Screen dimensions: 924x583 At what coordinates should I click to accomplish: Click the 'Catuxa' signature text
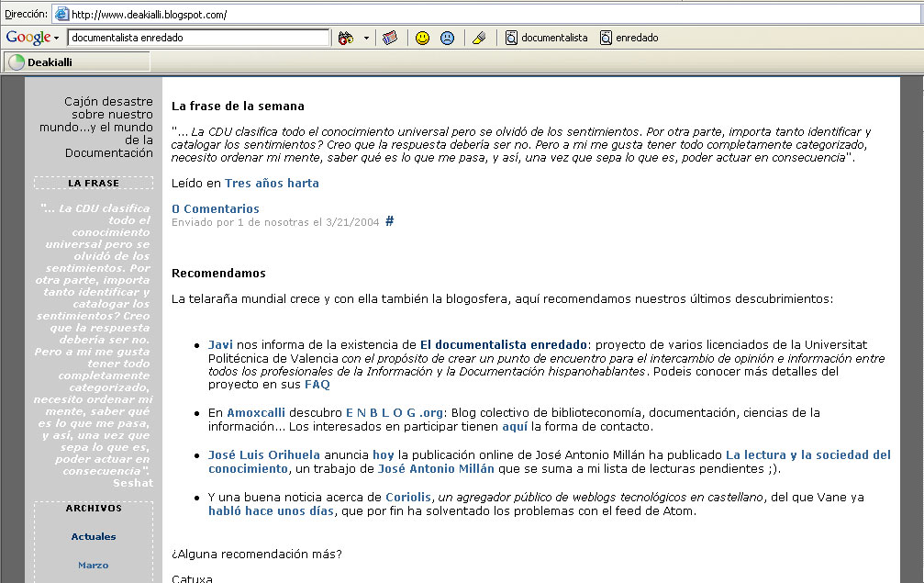pyautogui.click(x=192, y=578)
